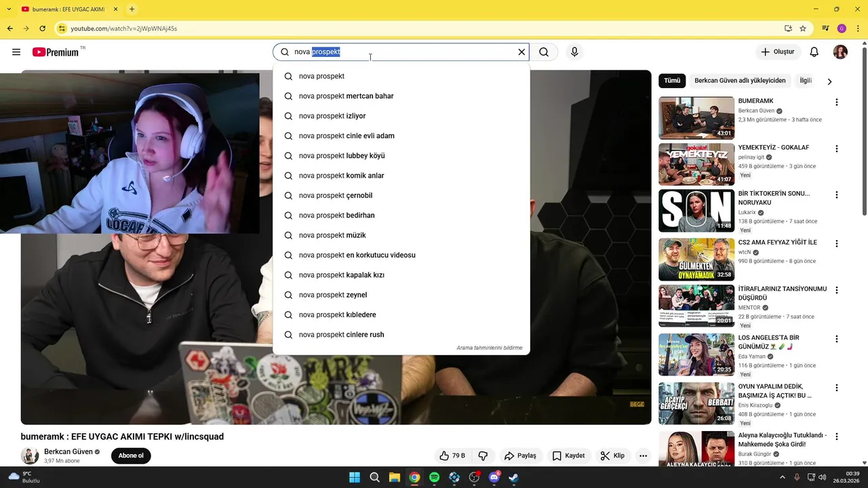
Task: Clear the search box with X
Action: point(521,52)
